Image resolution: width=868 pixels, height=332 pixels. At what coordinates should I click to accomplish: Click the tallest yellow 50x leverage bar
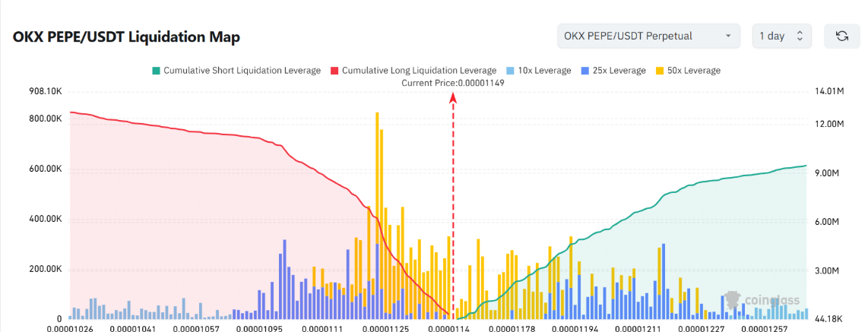(378, 216)
